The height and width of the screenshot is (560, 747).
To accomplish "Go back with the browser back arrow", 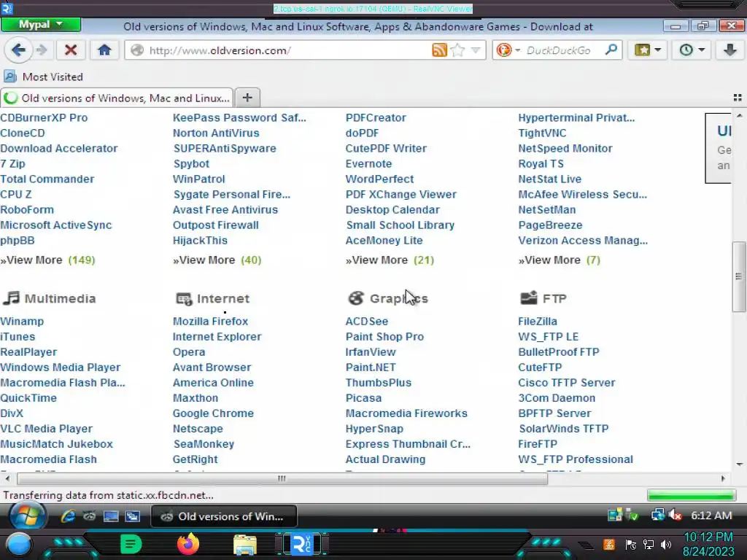I will tap(18, 50).
